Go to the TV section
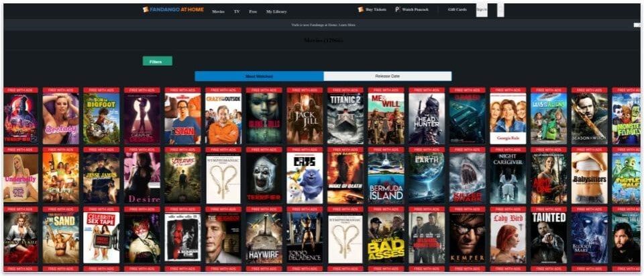The image size is (644, 276). click(x=237, y=11)
